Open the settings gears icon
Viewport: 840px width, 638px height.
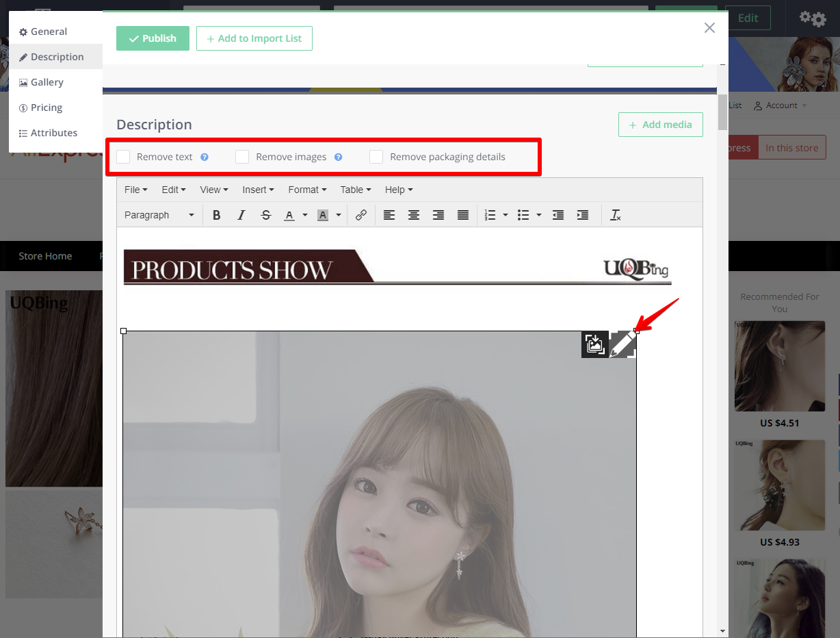click(813, 18)
